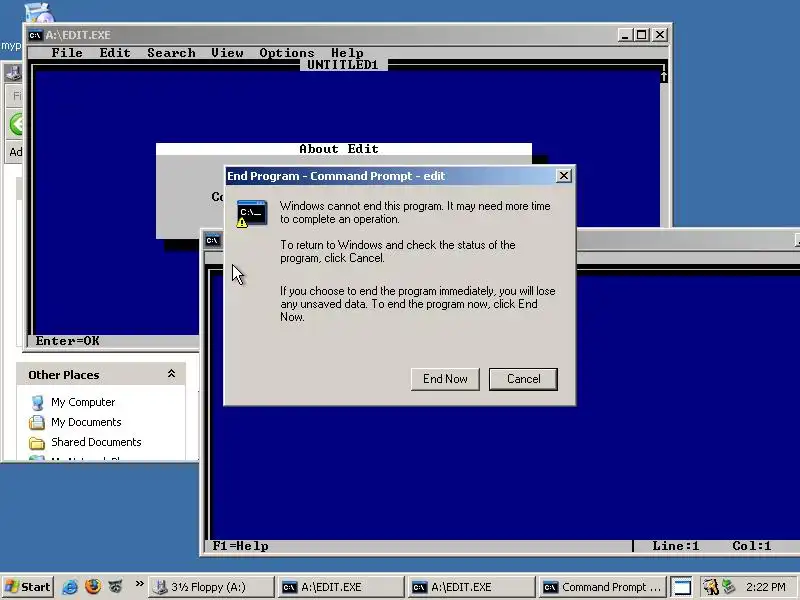Maximize the back A:\EDIT.EXE window
The height and width of the screenshot is (600, 800).
point(641,35)
